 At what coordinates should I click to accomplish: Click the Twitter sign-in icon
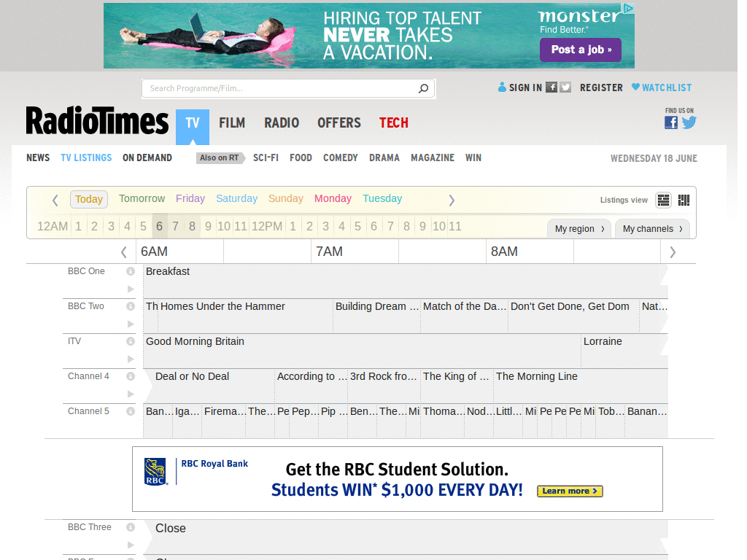point(565,87)
